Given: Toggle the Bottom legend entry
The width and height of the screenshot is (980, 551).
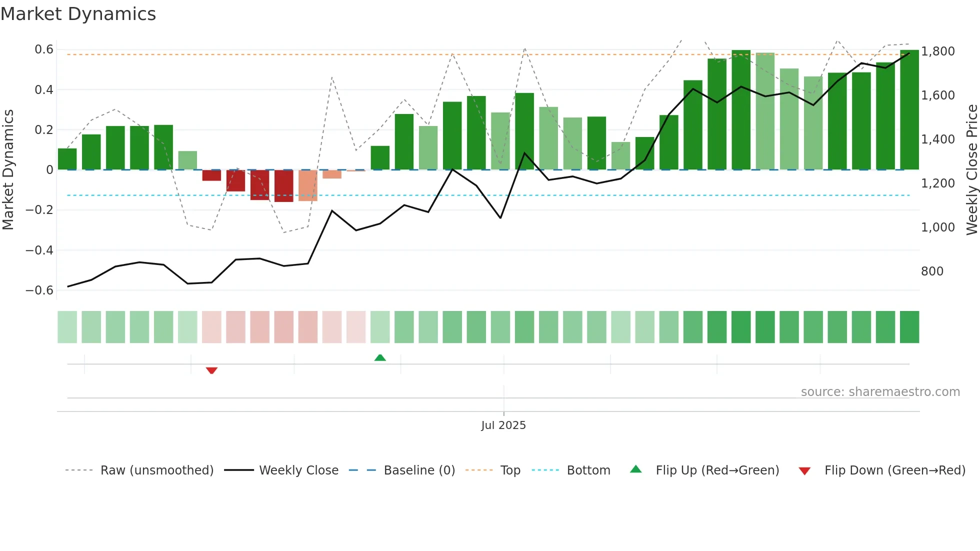Looking at the screenshot, I should tap(571, 470).
